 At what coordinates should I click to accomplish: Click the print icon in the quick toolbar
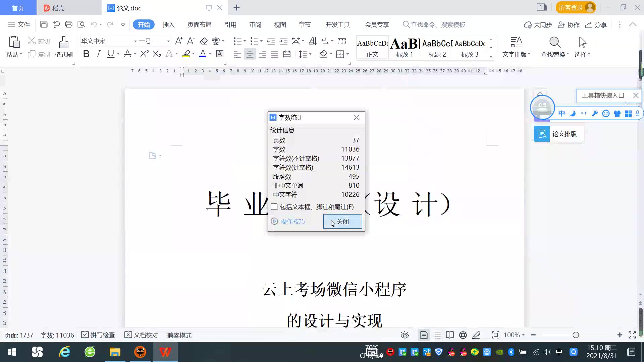pos(69,24)
